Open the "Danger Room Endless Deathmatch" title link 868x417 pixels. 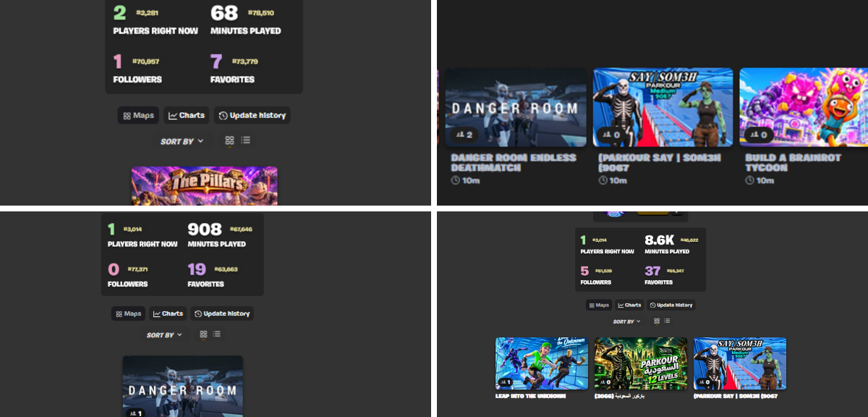point(514,162)
